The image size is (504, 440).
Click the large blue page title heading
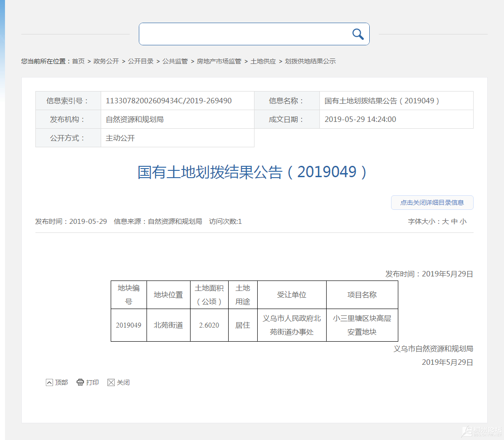pyautogui.click(x=252, y=172)
